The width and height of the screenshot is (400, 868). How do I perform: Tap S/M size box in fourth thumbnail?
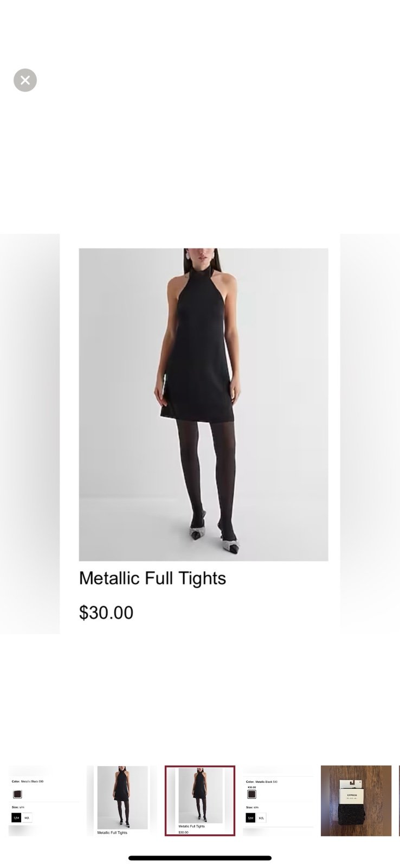coord(250,818)
